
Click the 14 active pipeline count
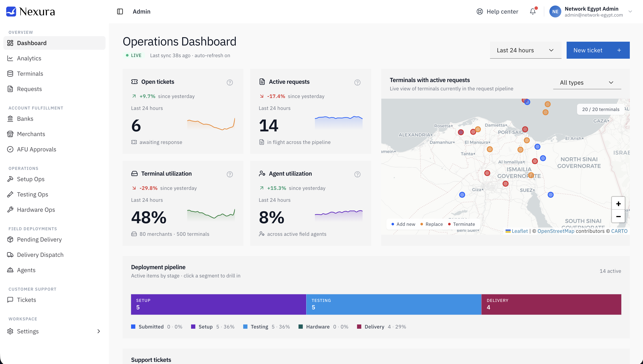coord(610,271)
